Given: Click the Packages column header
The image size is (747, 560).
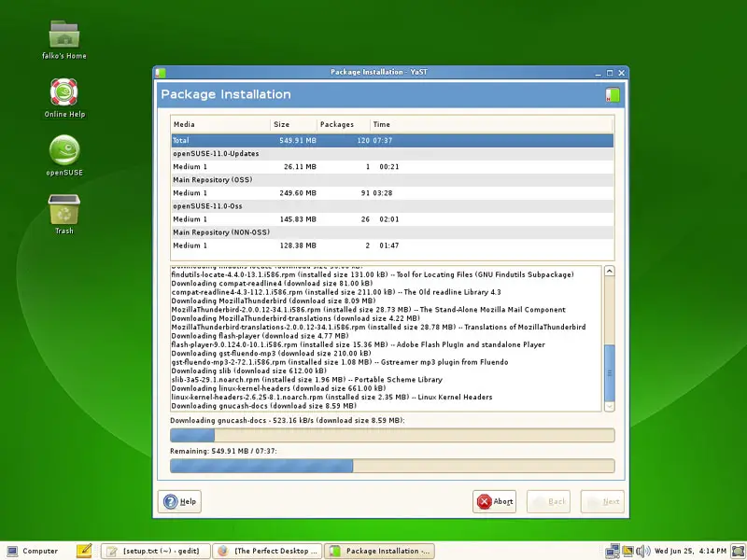Looking at the screenshot, I should point(344,124).
